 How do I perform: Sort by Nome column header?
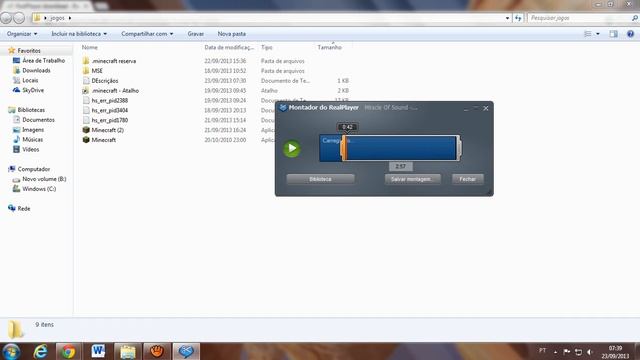(89, 47)
